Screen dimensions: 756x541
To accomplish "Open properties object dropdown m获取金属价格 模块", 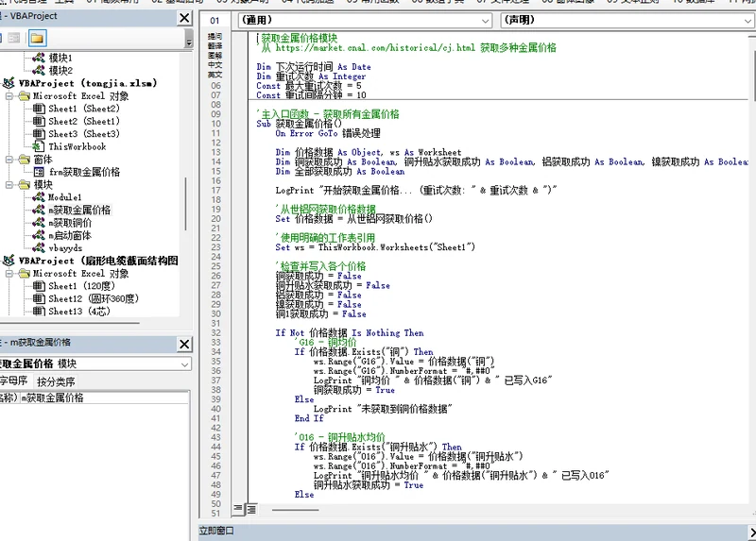I will 94,363.
